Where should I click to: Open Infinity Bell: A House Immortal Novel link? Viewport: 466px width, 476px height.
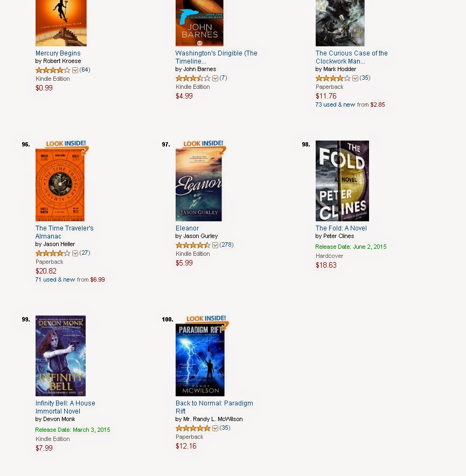pos(65,407)
